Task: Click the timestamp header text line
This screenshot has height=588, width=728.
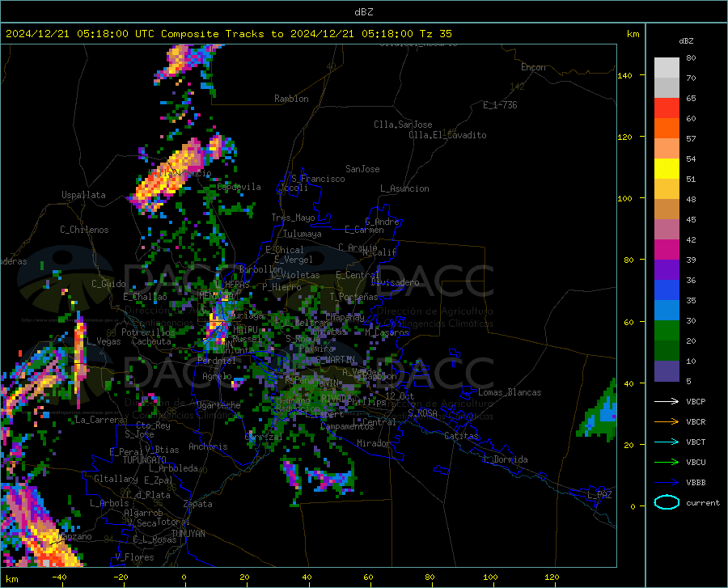Action: [x=228, y=34]
